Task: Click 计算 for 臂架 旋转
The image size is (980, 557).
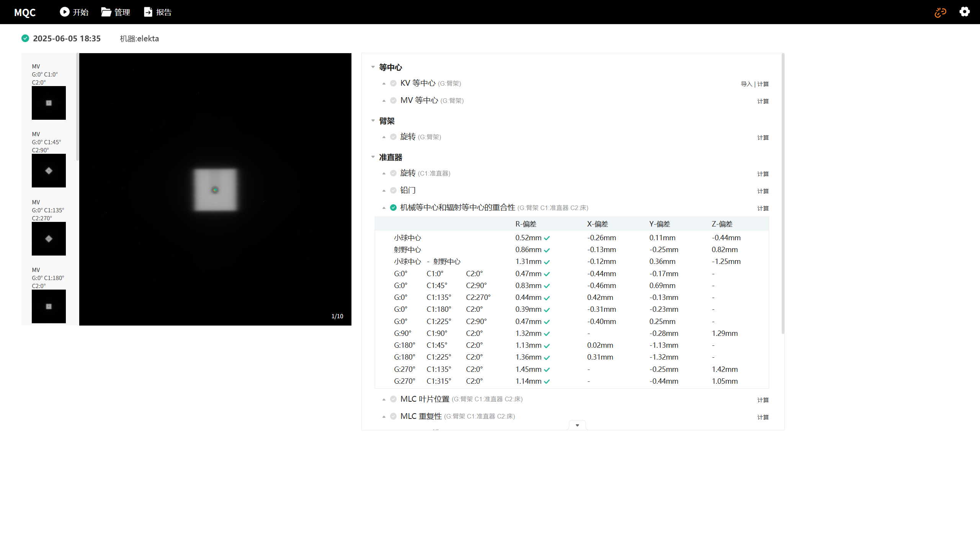Action: (x=763, y=138)
